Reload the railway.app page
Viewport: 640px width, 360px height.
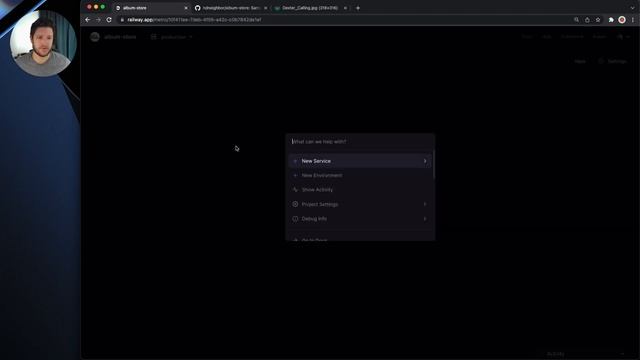tap(109, 20)
